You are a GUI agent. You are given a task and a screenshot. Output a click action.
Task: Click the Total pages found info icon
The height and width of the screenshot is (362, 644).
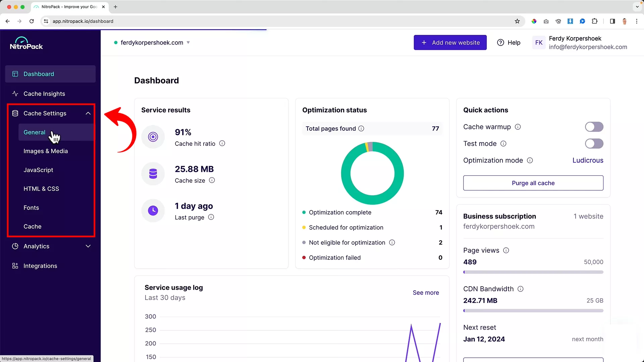pos(361,129)
